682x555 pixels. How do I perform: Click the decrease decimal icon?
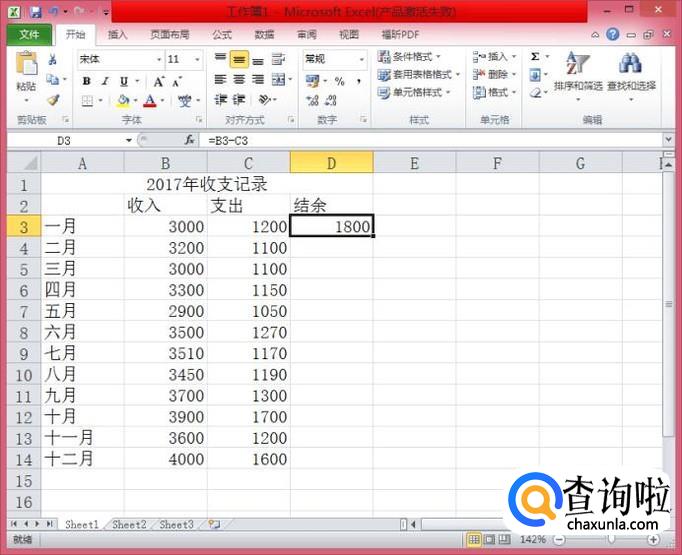(x=331, y=100)
